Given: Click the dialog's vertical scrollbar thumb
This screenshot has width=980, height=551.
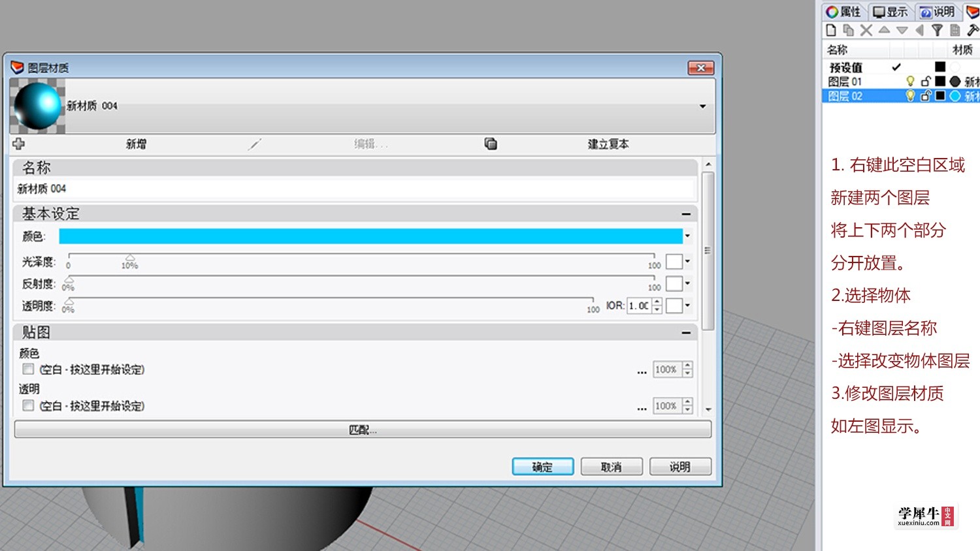Looking at the screenshot, I should pyautogui.click(x=708, y=251).
